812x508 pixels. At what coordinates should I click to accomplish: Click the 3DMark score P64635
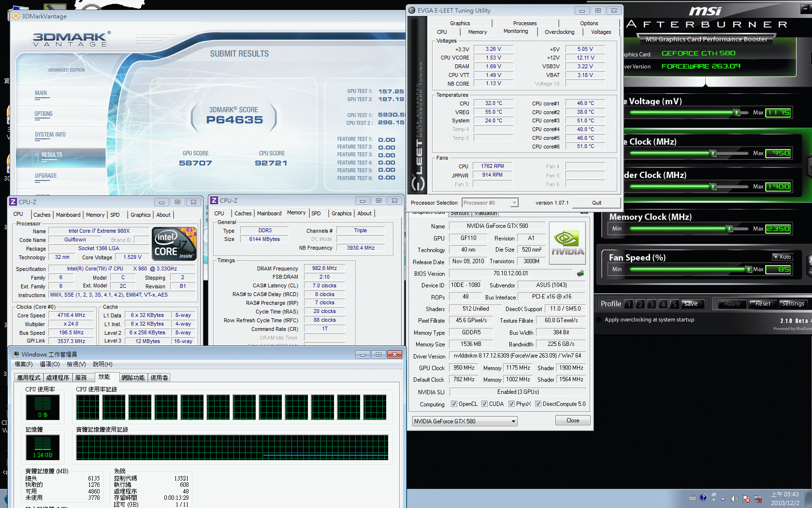234,120
